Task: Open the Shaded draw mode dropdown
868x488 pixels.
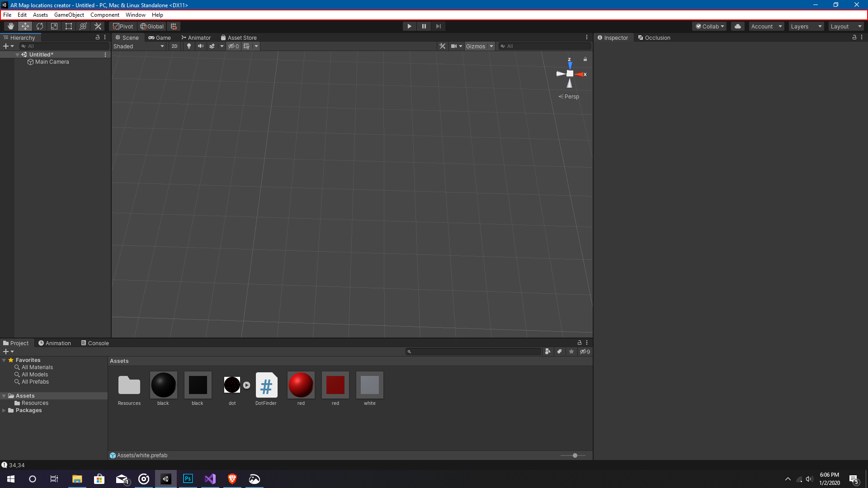Action: point(139,46)
